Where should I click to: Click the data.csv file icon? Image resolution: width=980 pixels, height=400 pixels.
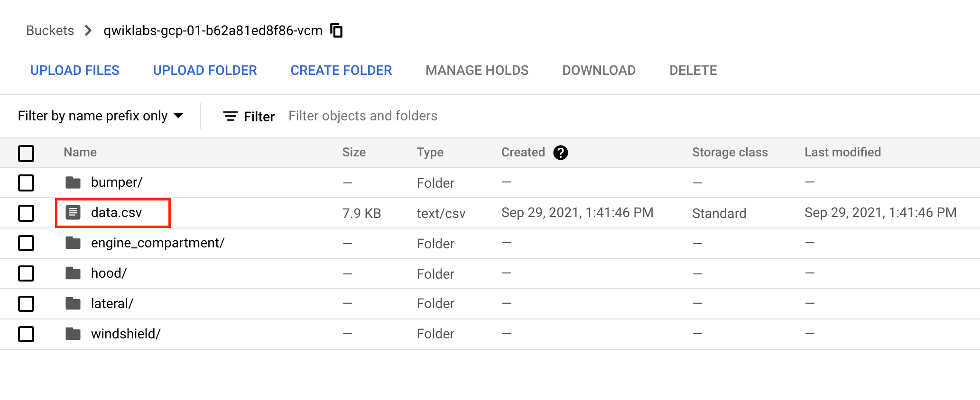click(73, 212)
